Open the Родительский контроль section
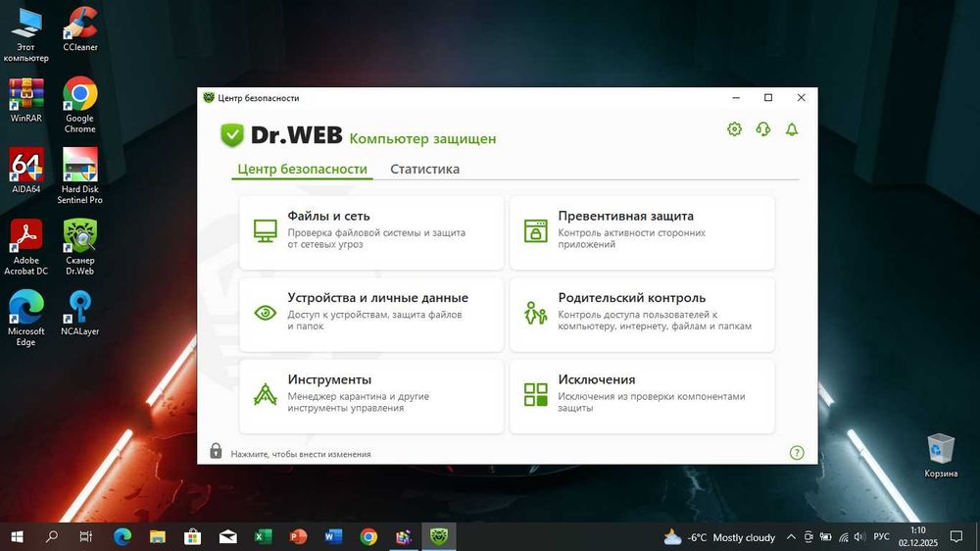The width and height of the screenshot is (980, 551). (642, 315)
